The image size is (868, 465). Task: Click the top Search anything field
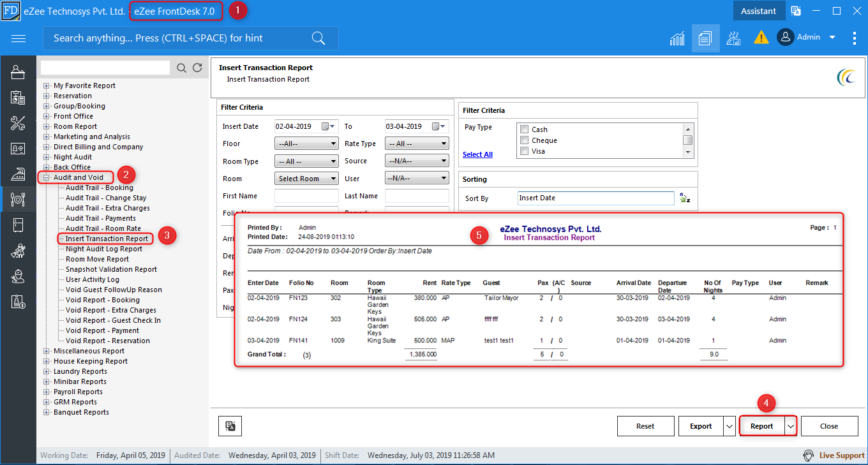[x=191, y=38]
